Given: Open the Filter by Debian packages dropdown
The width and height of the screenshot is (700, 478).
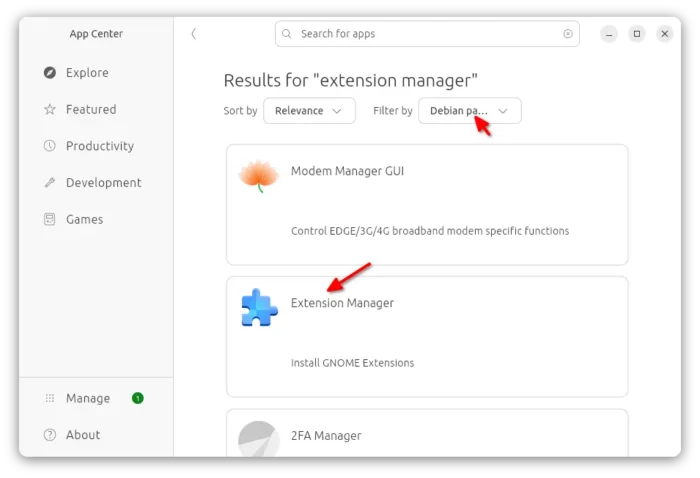Looking at the screenshot, I should pos(470,111).
